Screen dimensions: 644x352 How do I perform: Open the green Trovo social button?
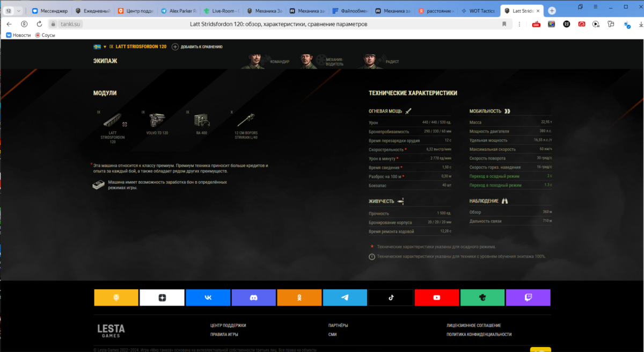pyautogui.click(x=482, y=297)
